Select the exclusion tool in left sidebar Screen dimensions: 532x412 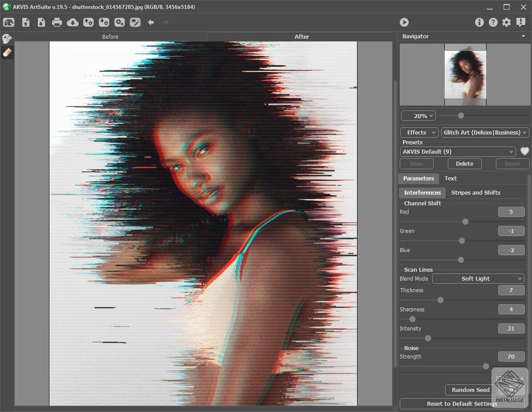(7, 39)
